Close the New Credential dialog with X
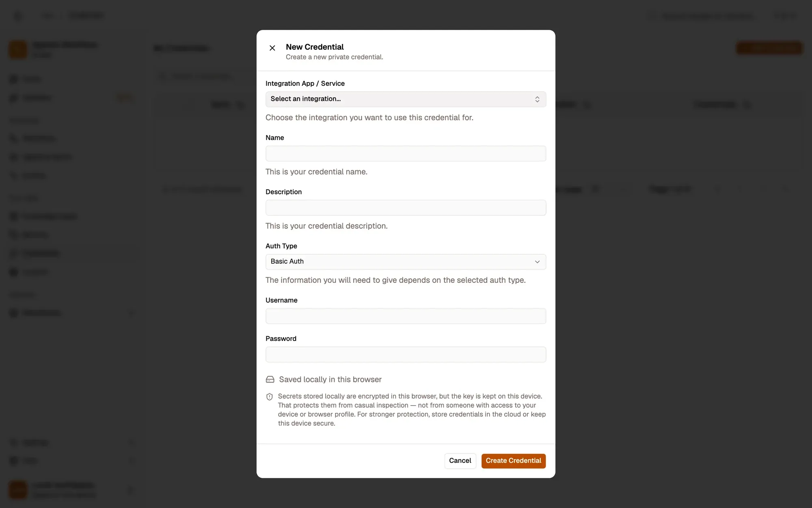The height and width of the screenshot is (508, 812). pos(272,48)
